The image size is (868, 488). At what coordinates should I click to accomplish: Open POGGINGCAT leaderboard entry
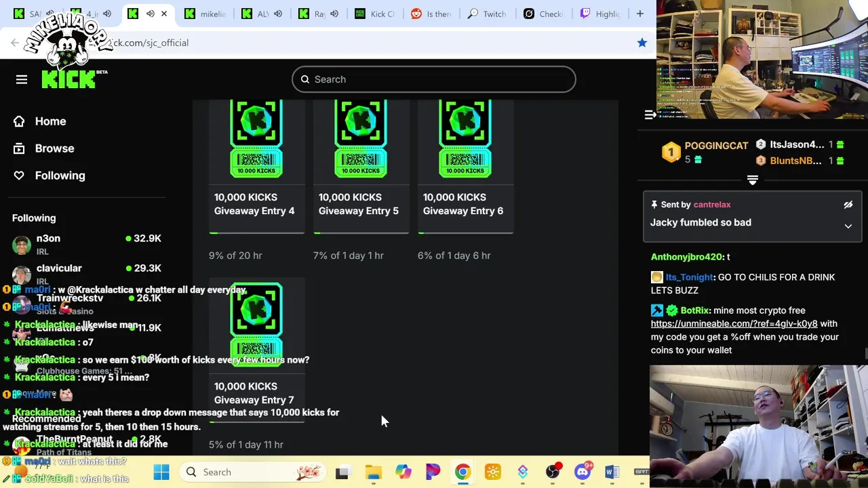(716, 146)
